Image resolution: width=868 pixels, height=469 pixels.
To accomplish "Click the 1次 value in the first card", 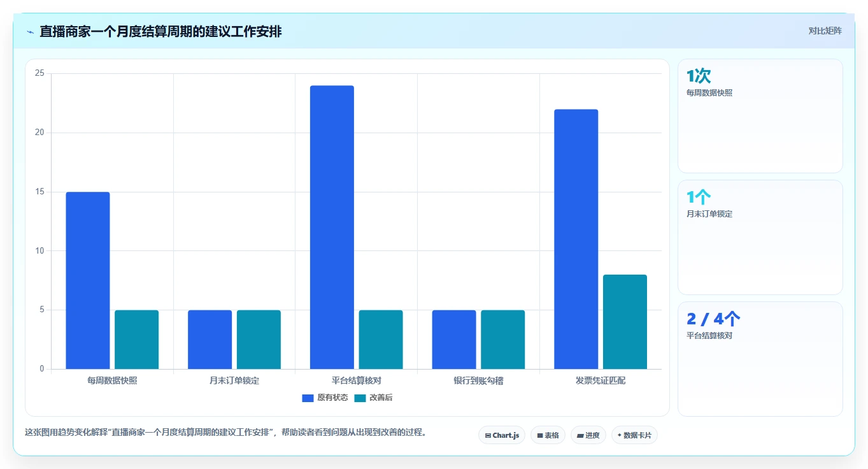I will pyautogui.click(x=699, y=76).
